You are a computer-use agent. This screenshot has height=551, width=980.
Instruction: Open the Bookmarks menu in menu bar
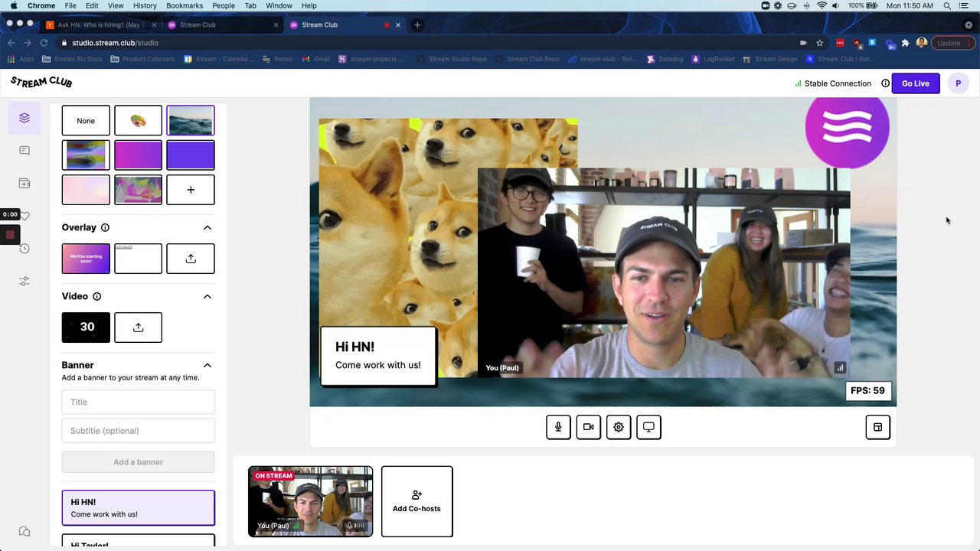[x=185, y=5]
